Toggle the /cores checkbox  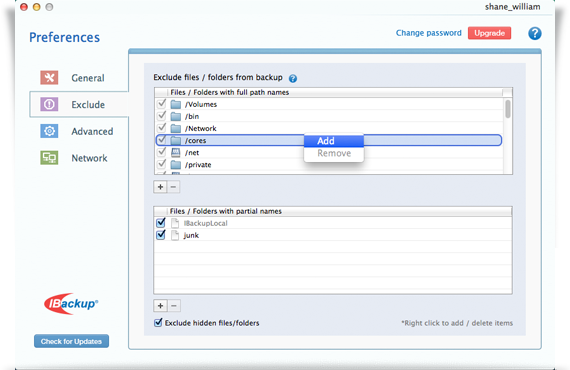pos(161,140)
